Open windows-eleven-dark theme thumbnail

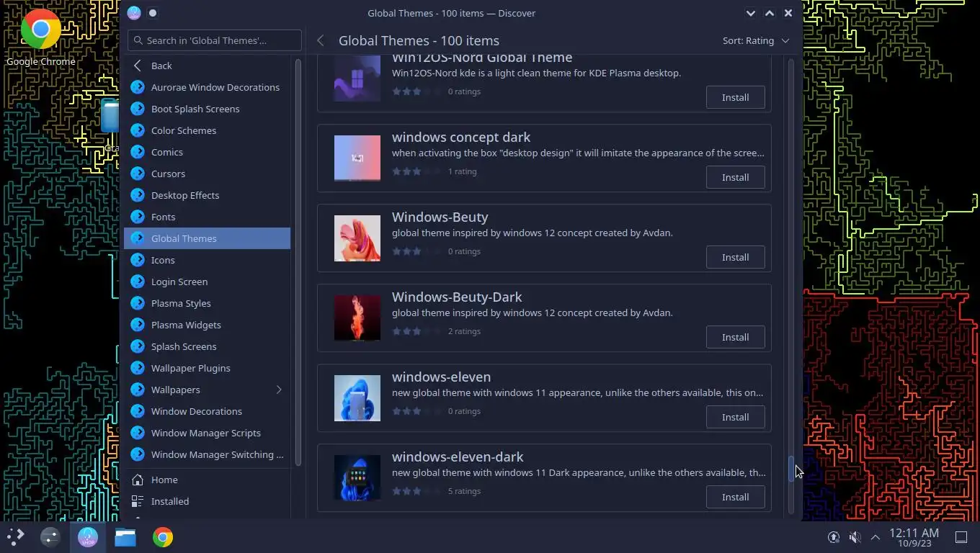357,478
